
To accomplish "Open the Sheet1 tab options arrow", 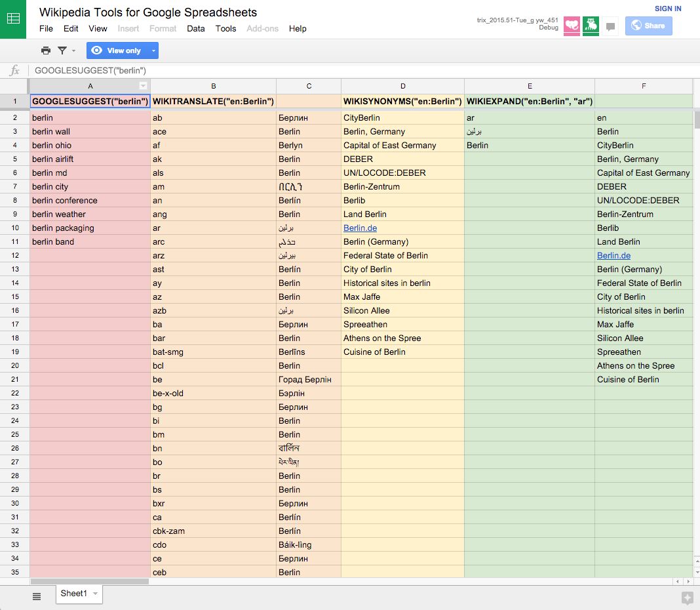I will pyautogui.click(x=95, y=594).
